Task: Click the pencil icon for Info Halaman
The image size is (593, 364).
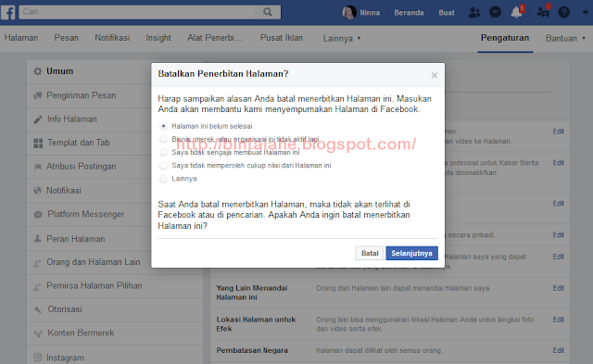Action: [x=38, y=119]
